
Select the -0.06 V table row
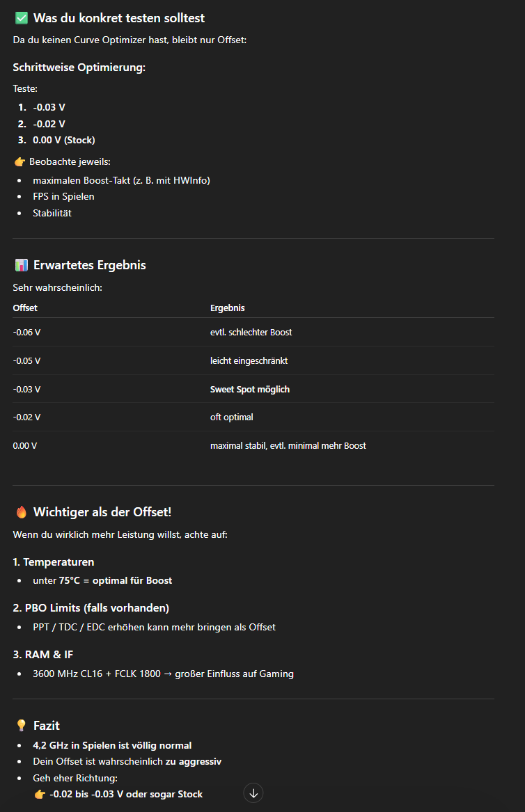pyautogui.click(x=253, y=332)
